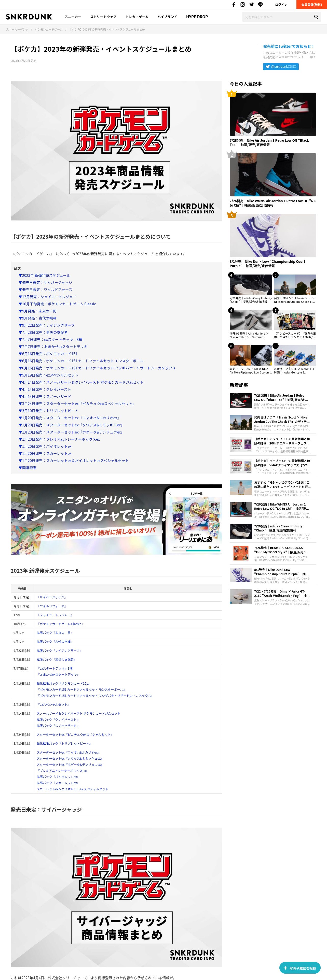Jump to exスペシャルセット in contents
This screenshot has width=327, height=980.
click(48, 375)
